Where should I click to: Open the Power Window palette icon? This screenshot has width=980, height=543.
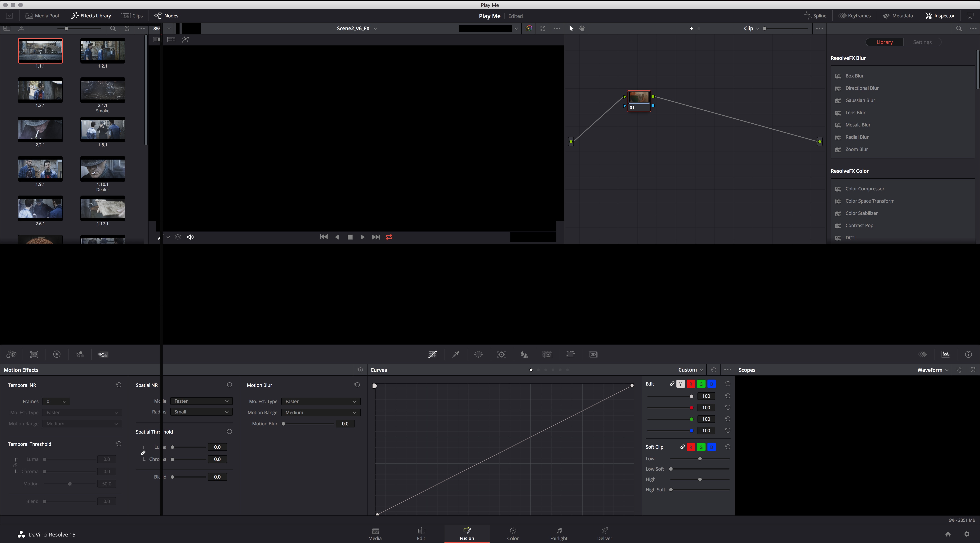point(479,354)
